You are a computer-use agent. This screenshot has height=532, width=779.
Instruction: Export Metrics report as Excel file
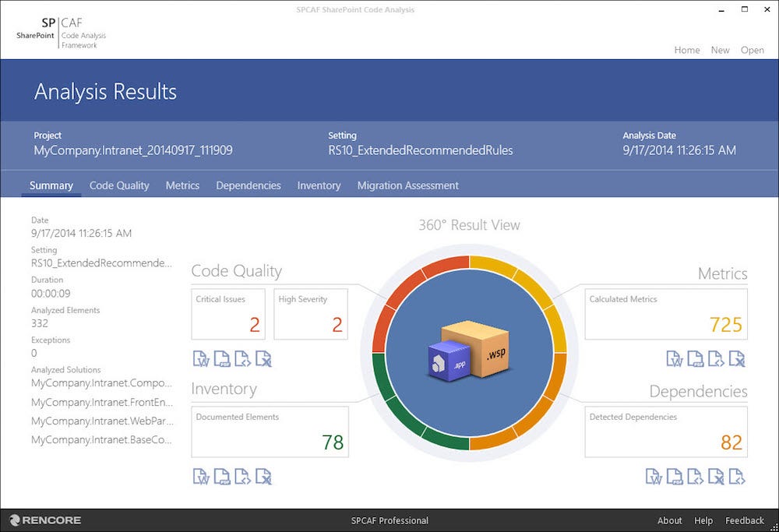pyautogui.click(x=737, y=358)
